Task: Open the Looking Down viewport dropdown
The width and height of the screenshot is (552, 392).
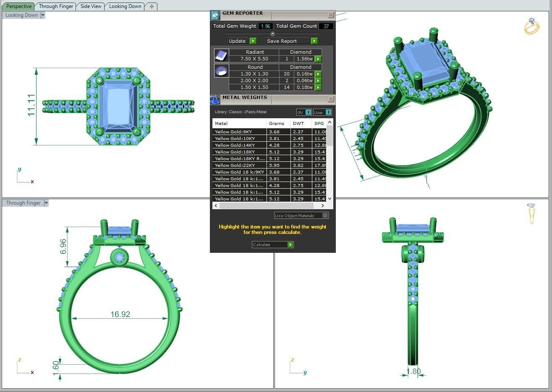Action: coord(43,15)
